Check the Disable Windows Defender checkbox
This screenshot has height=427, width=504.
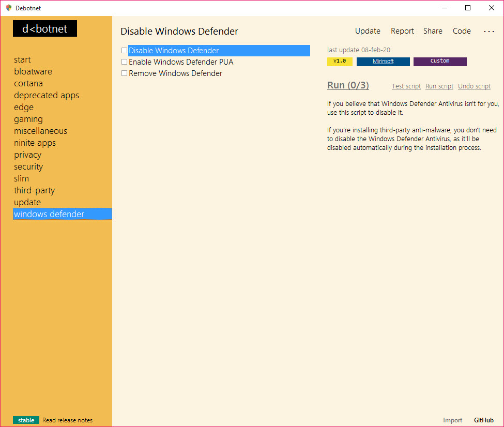click(x=124, y=51)
